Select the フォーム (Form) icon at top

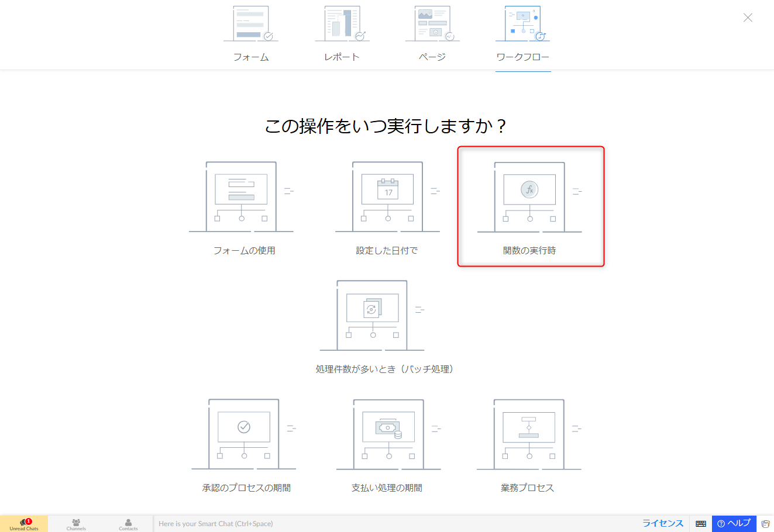click(x=250, y=25)
